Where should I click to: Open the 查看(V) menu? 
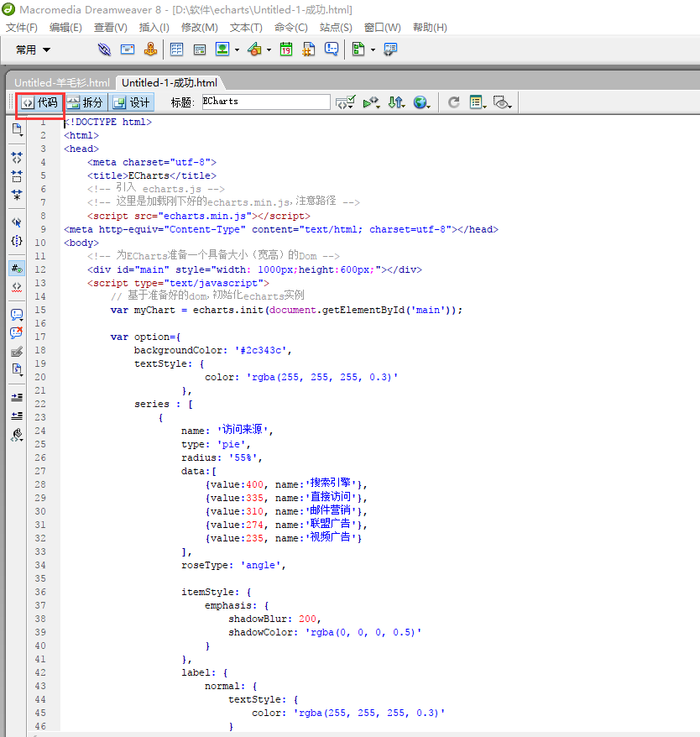point(111,28)
